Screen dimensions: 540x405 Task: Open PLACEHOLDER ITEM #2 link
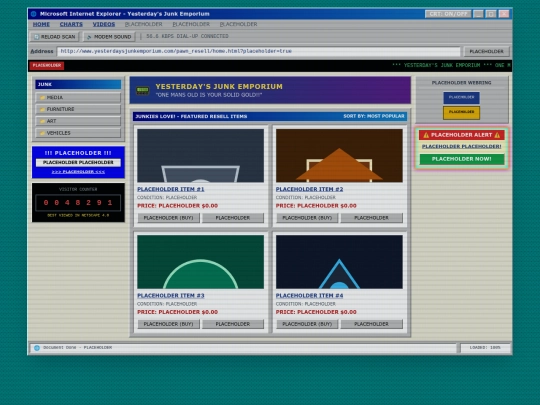(309, 189)
